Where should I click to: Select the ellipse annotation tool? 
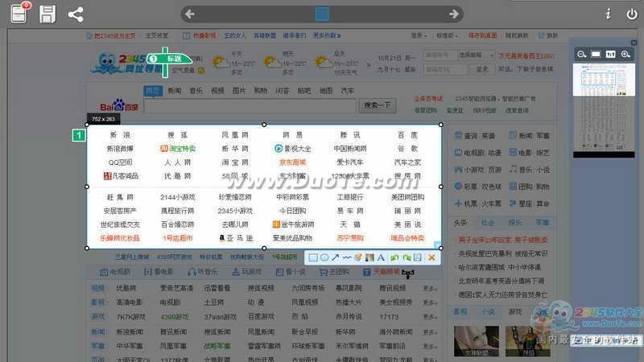click(324, 257)
